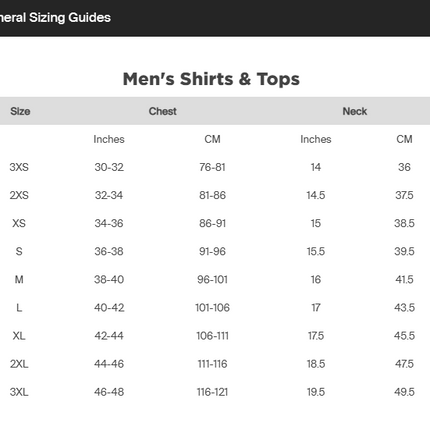Click the General Sizing Guides header
The width and height of the screenshot is (430, 430).
point(55,17)
